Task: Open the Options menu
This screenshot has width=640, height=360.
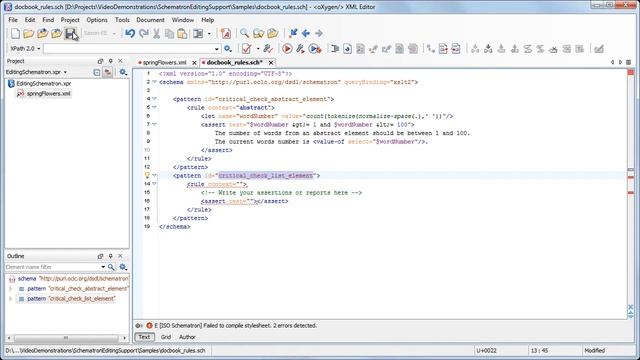Action: point(97,20)
